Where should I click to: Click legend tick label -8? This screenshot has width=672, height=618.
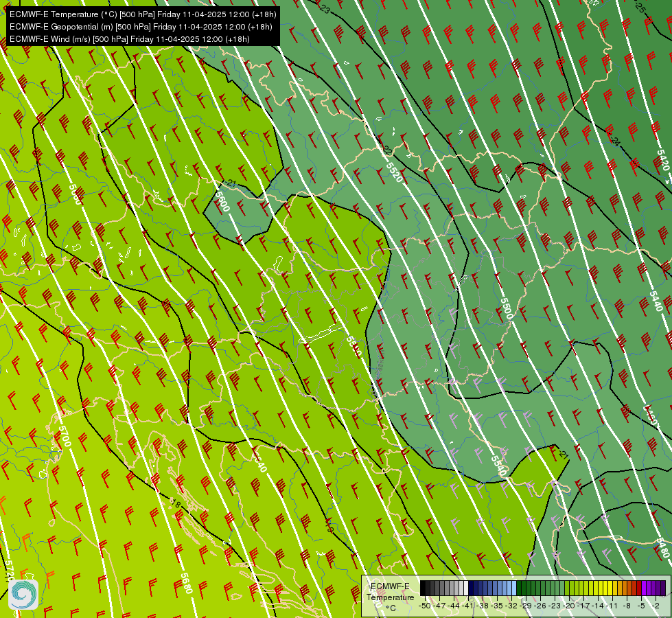tap(627, 606)
